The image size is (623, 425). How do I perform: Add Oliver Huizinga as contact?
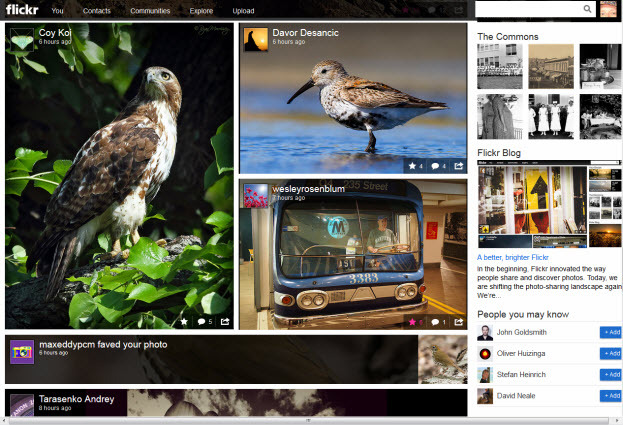(611, 353)
